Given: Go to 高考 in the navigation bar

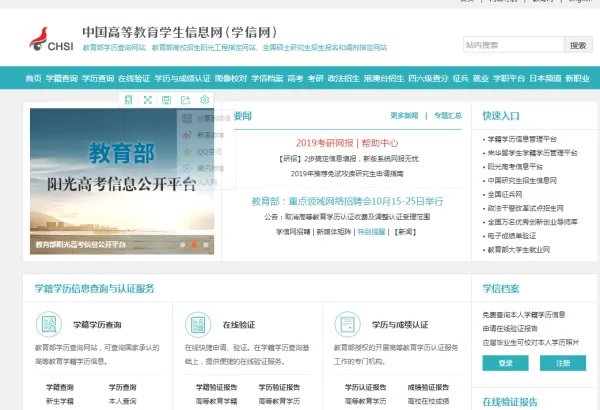Looking at the screenshot, I should pyautogui.click(x=295, y=78).
